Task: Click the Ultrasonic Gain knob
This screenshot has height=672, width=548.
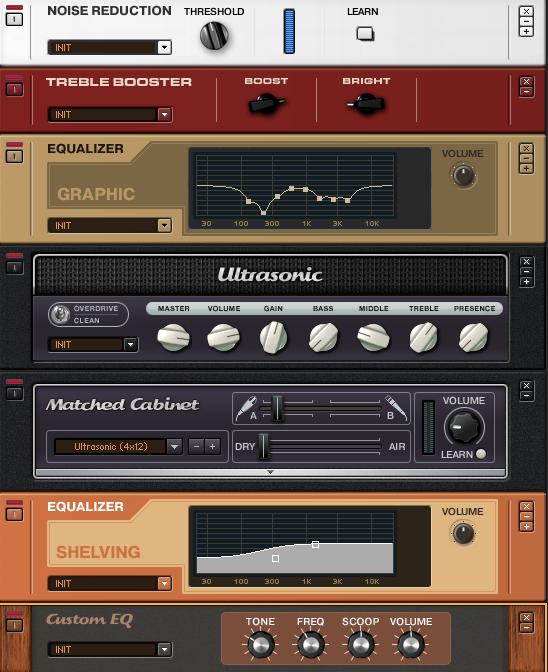Action: pyautogui.click(x=273, y=338)
